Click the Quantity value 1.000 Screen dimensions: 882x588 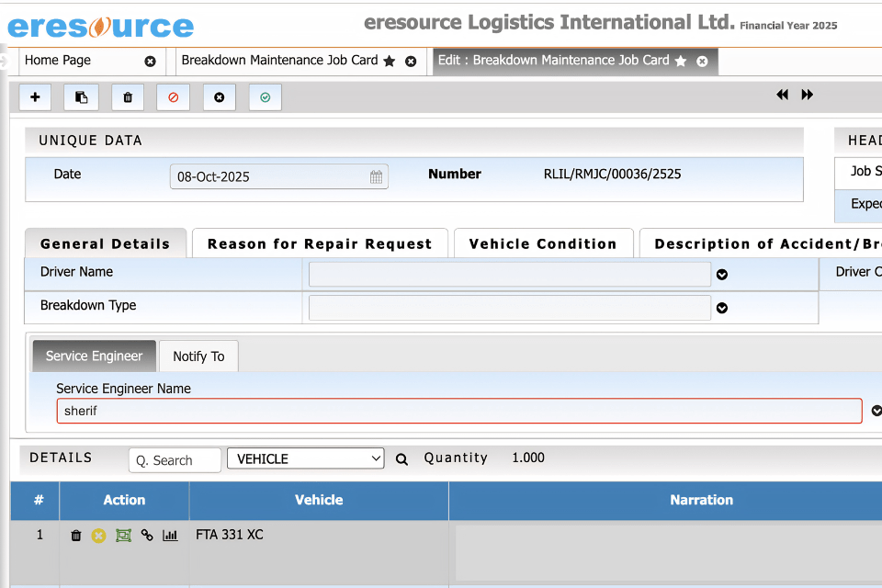coord(528,458)
